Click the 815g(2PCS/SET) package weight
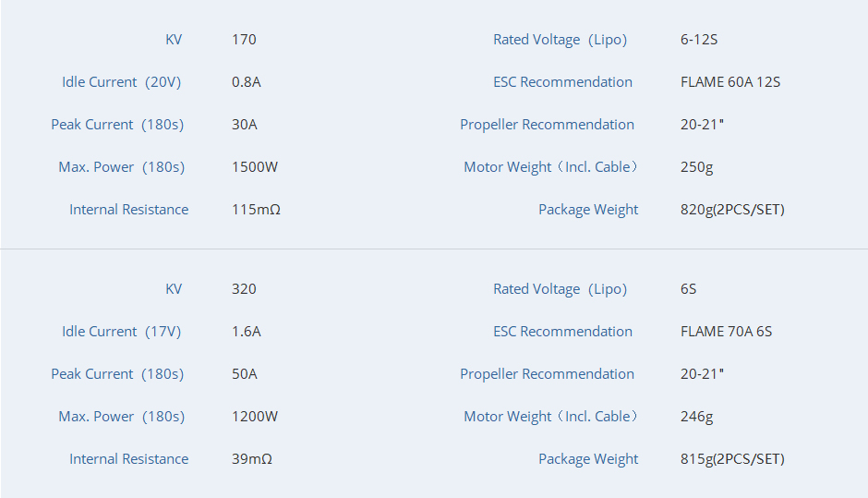The width and height of the screenshot is (868, 498). coord(732,459)
